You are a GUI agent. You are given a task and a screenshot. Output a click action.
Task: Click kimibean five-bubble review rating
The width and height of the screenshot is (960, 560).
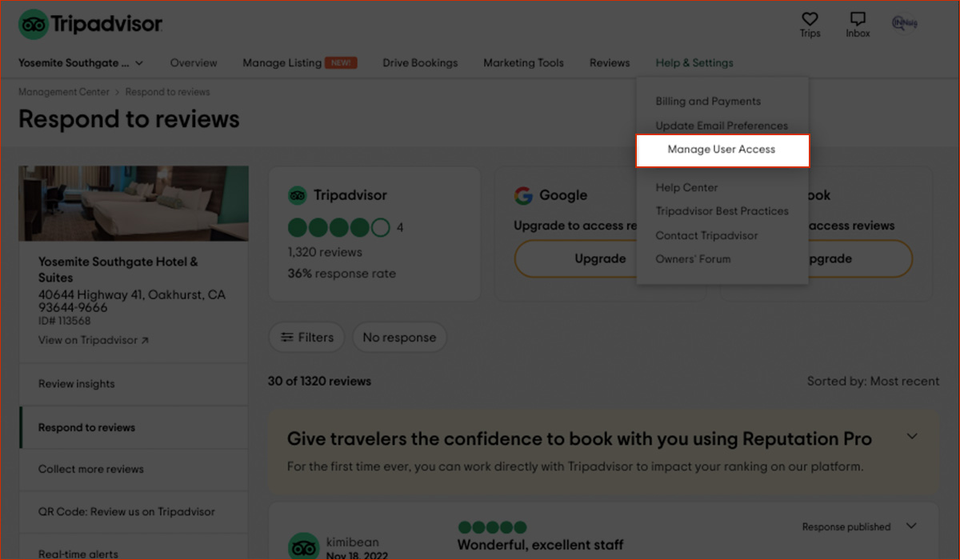pyautogui.click(x=493, y=527)
